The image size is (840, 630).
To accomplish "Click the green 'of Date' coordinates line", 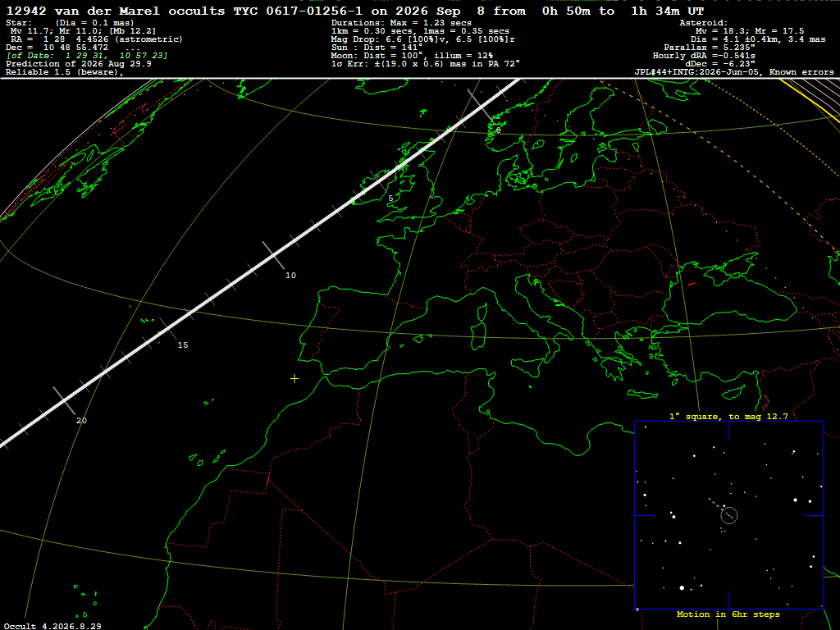I will [x=87, y=56].
